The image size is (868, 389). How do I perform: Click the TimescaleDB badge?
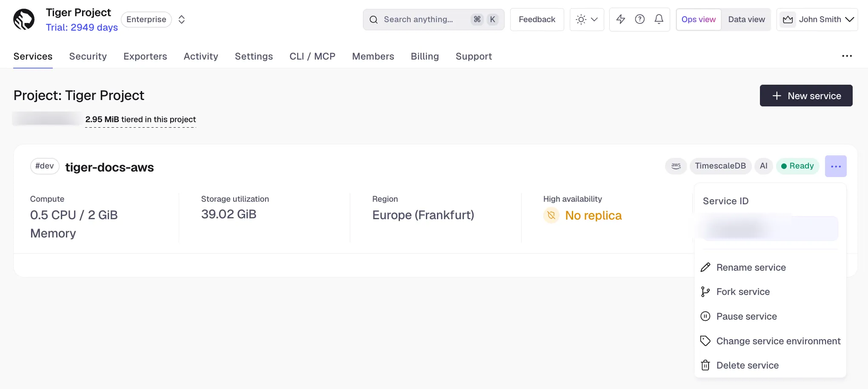pyautogui.click(x=720, y=166)
